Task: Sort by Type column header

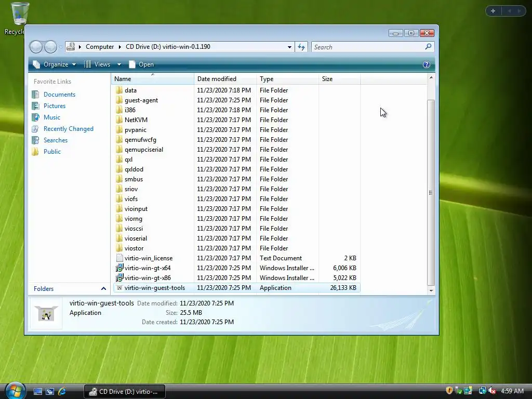Action: 287,79
